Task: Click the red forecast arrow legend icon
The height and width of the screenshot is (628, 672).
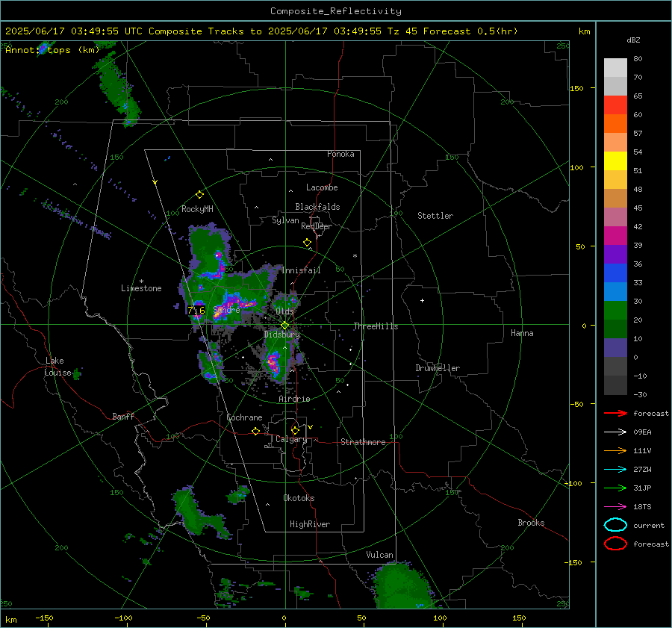Action: click(x=615, y=413)
